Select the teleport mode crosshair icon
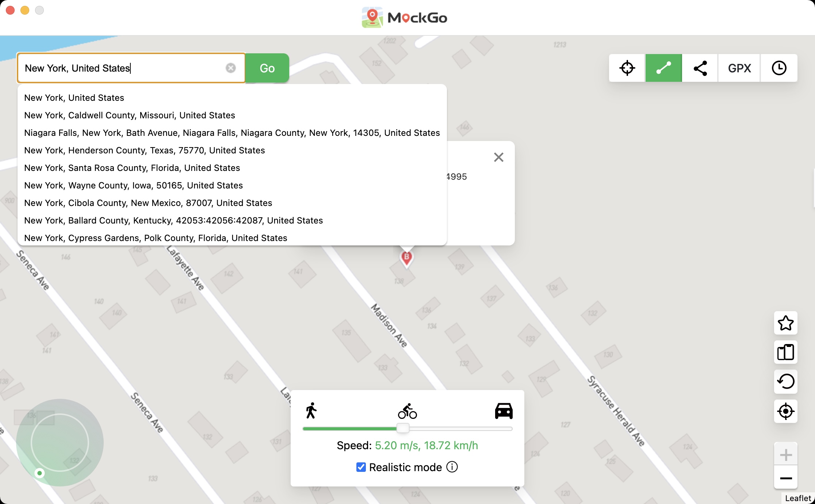Screen dimensions: 815x504 coord(627,68)
